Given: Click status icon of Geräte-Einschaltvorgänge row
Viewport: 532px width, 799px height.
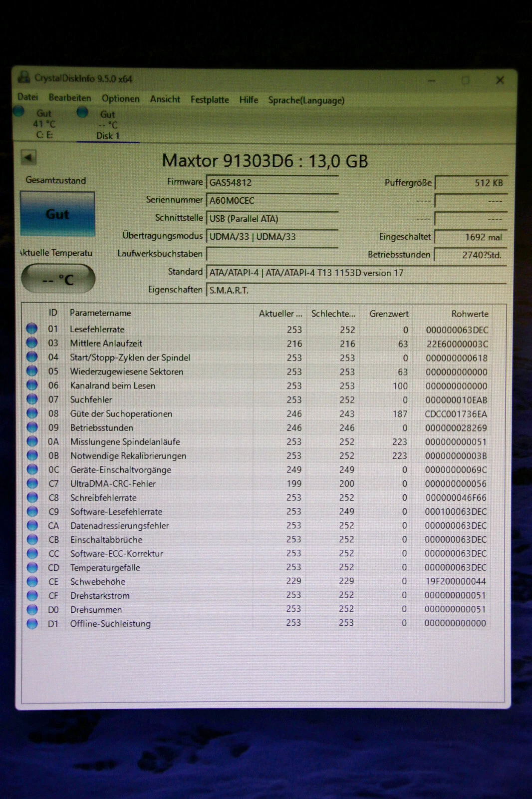Looking at the screenshot, I should [32, 469].
